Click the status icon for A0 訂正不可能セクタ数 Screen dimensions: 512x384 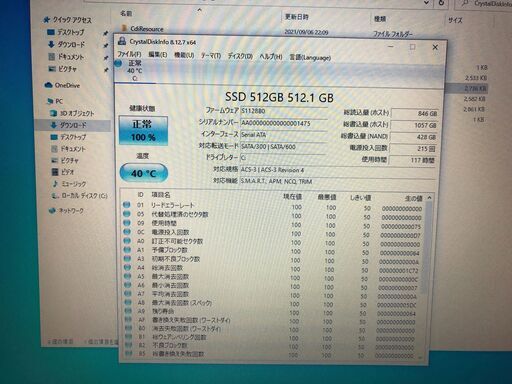[x=126, y=241]
